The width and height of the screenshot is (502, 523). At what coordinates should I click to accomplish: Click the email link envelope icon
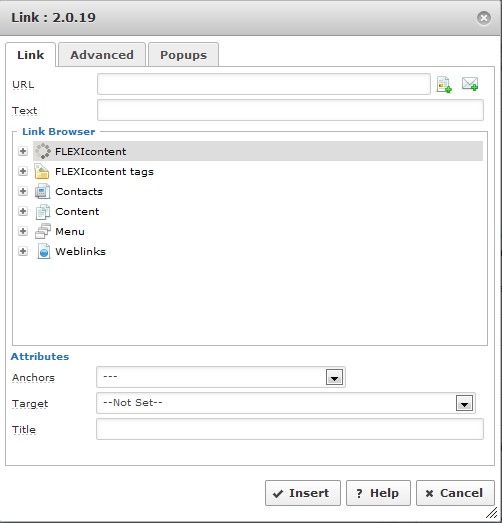pyautogui.click(x=470, y=84)
